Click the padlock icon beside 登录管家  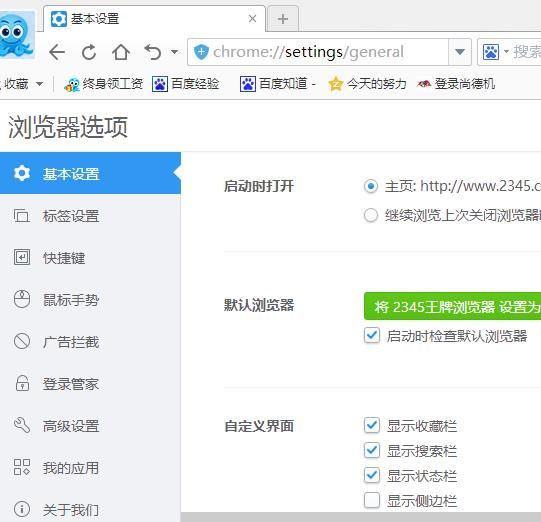pyautogui.click(x=22, y=383)
